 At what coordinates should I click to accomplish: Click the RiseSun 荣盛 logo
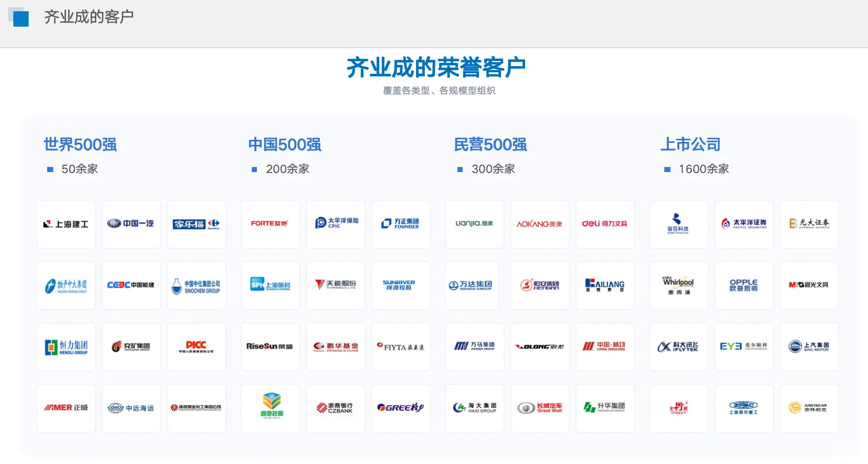(x=270, y=347)
